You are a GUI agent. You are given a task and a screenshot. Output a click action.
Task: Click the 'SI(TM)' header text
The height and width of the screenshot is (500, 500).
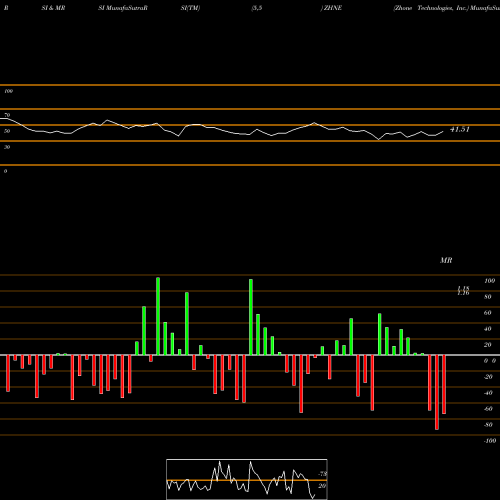coord(190,8)
